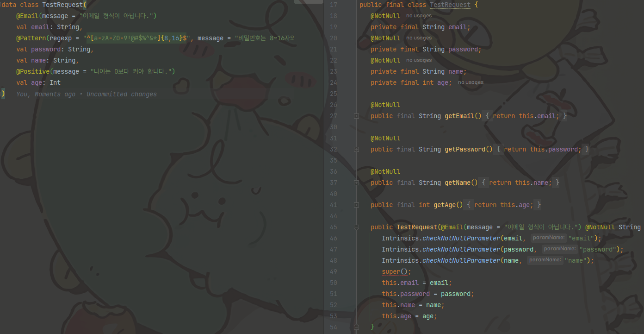Click the 'no usages' hint on line 18
Screen dimensions: 644x334
(419, 16)
